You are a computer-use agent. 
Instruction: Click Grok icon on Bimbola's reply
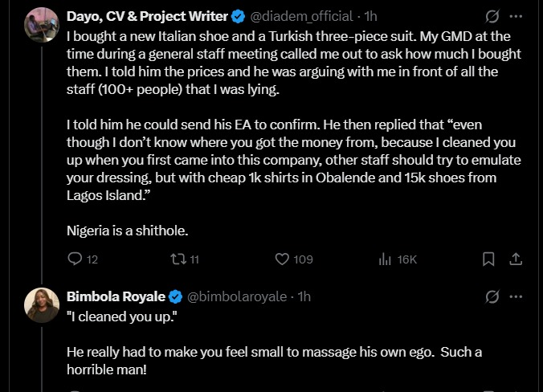(x=493, y=297)
